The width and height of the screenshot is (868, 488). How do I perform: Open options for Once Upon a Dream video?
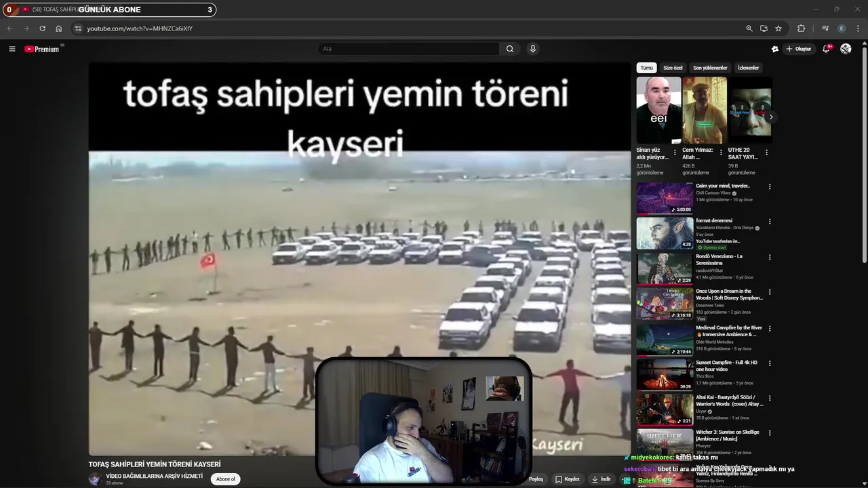[770, 292]
